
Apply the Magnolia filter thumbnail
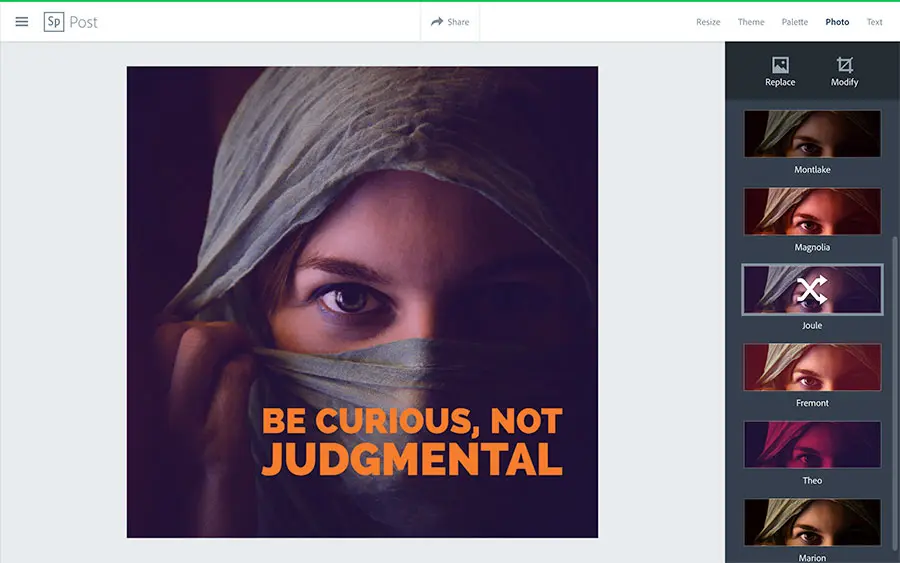[812, 211]
